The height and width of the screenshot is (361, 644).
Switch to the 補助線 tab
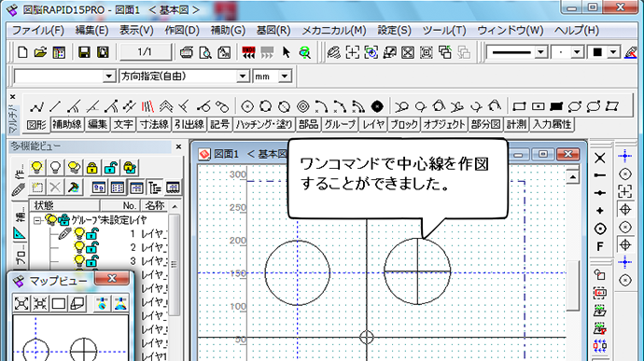pos(66,124)
